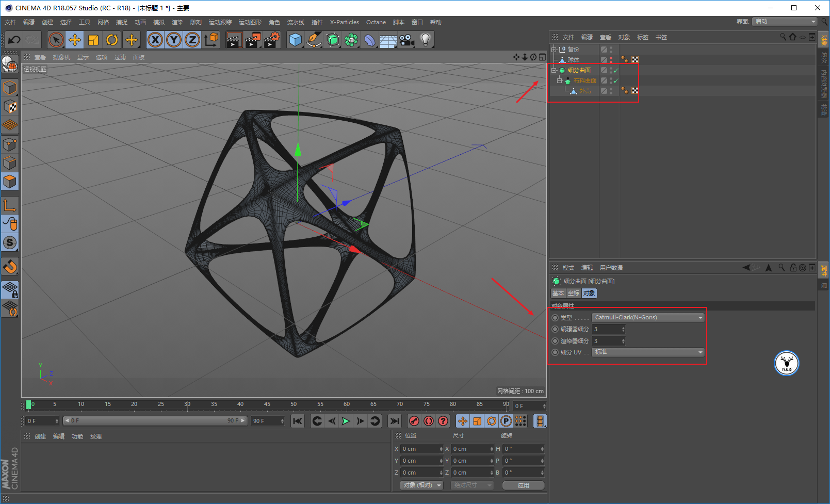830x504 pixels.
Task: Activate the Rotate tool
Action: click(112, 40)
